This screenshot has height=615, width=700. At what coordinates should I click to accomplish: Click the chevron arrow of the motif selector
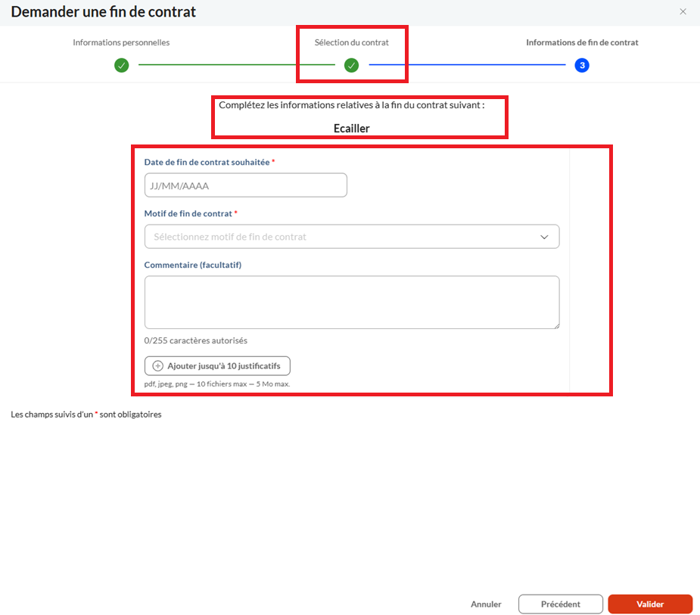[544, 237]
